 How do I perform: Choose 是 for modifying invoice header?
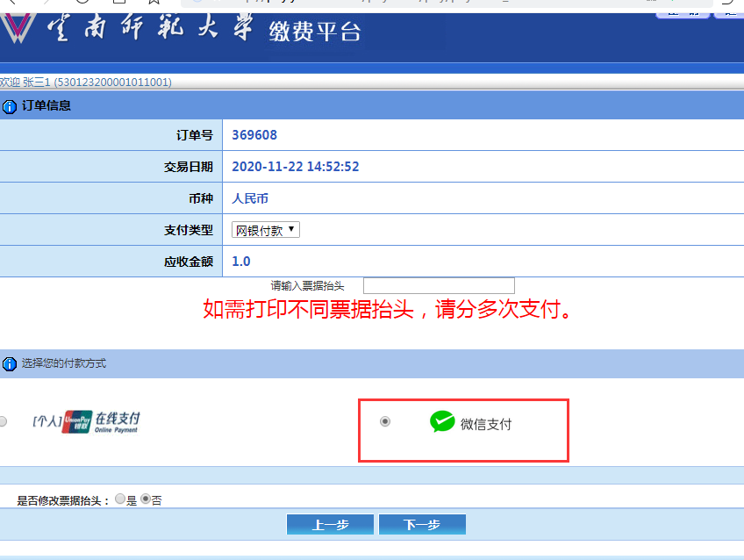(120, 499)
